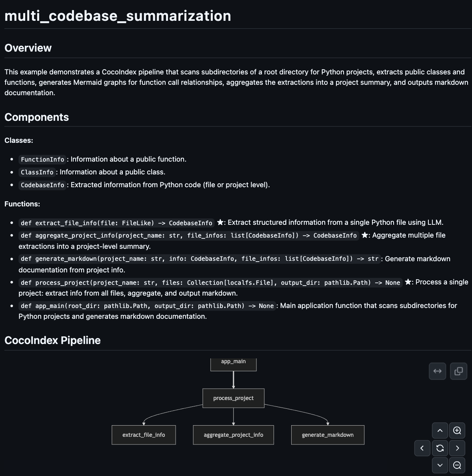Click the fit-width arrows icon above the diagram
Image resolution: width=472 pixels, height=476 pixels.
[x=437, y=371]
